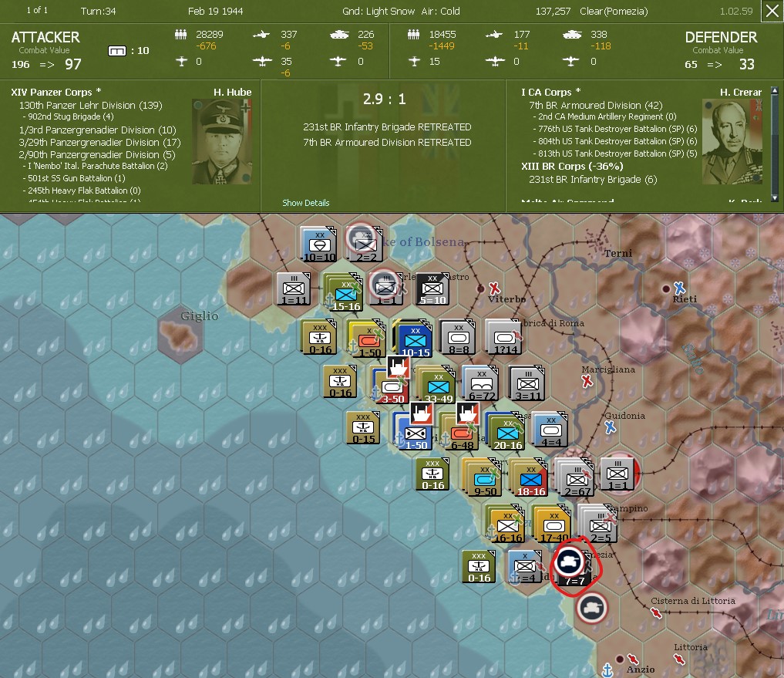Select the 1=11 infantry regiment counter

tap(294, 288)
